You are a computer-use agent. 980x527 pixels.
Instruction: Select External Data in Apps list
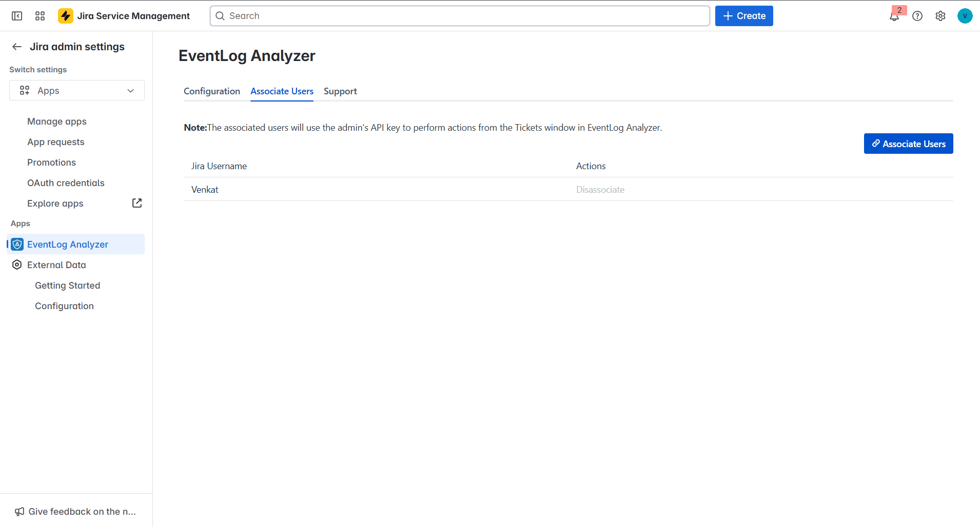pyautogui.click(x=76, y=265)
